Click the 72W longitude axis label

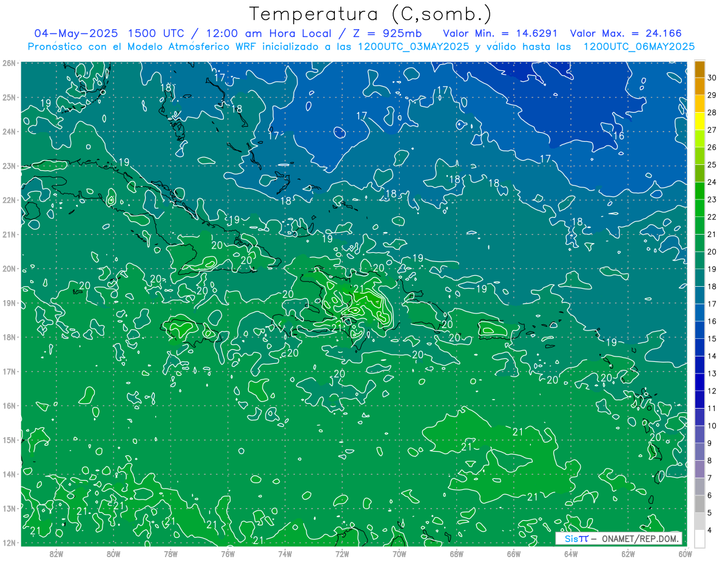click(342, 554)
